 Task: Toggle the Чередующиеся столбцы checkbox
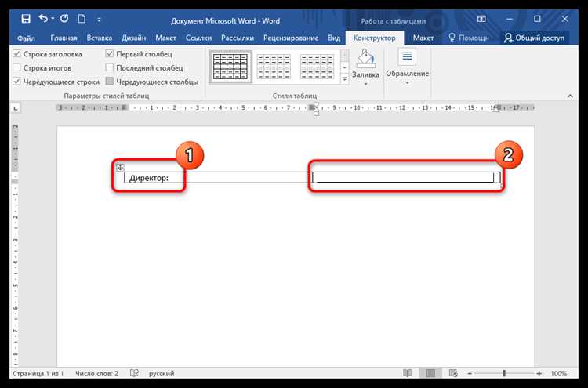point(110,82)
